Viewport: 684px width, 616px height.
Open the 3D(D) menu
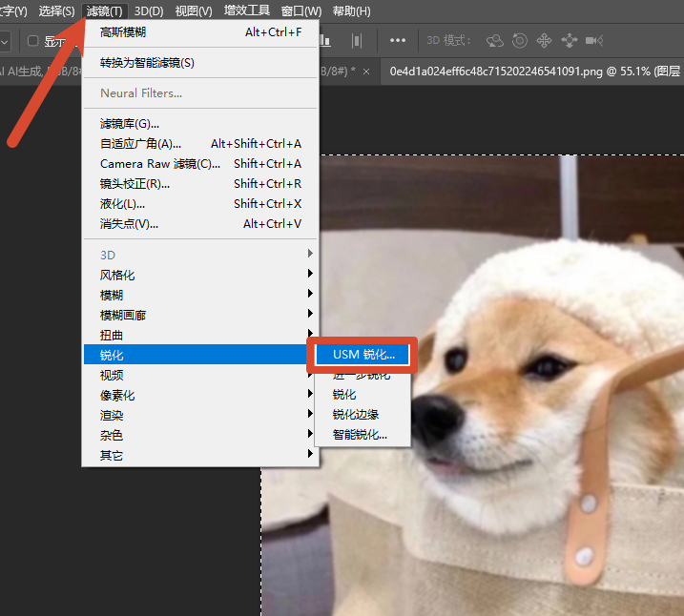[x=149, y=10]
